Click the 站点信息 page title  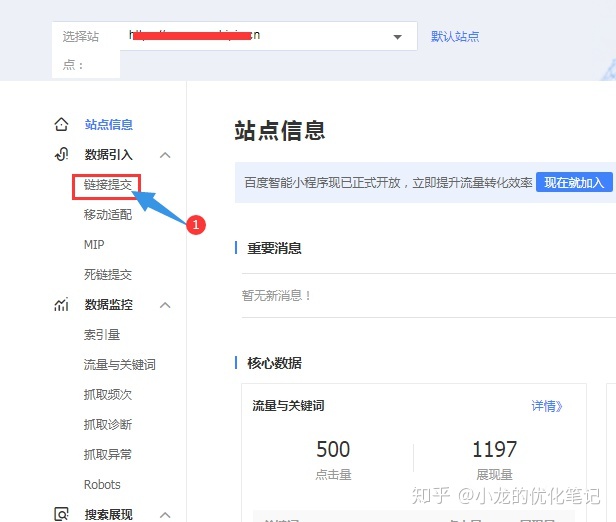280,131
